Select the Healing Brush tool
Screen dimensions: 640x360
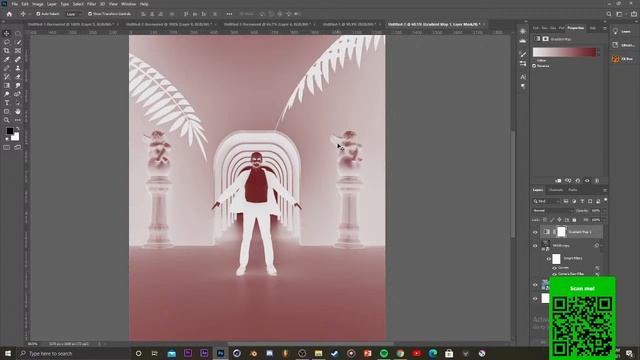(x=18, y=60)
